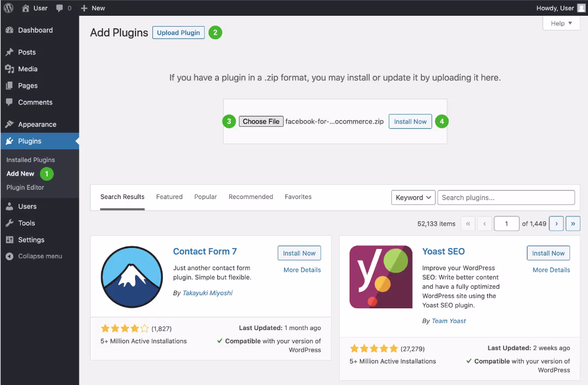Click the Settings sliders icon

pos(10,240)
